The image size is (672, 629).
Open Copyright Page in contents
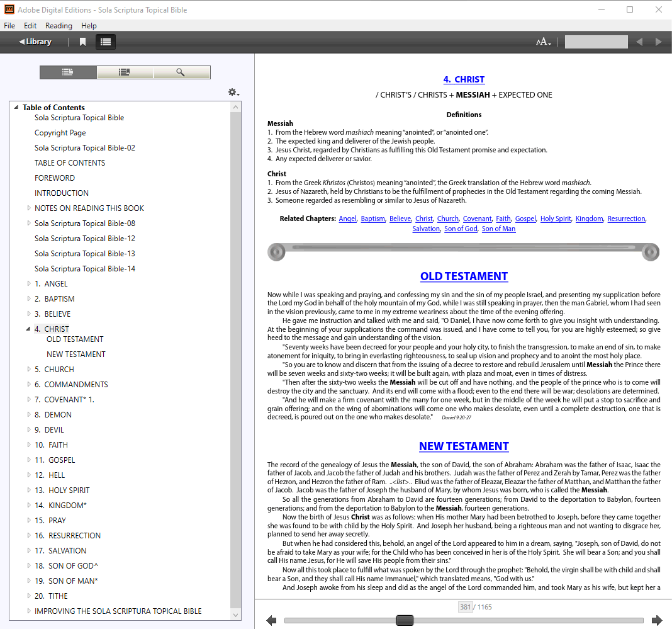click(x=60, y=133)
